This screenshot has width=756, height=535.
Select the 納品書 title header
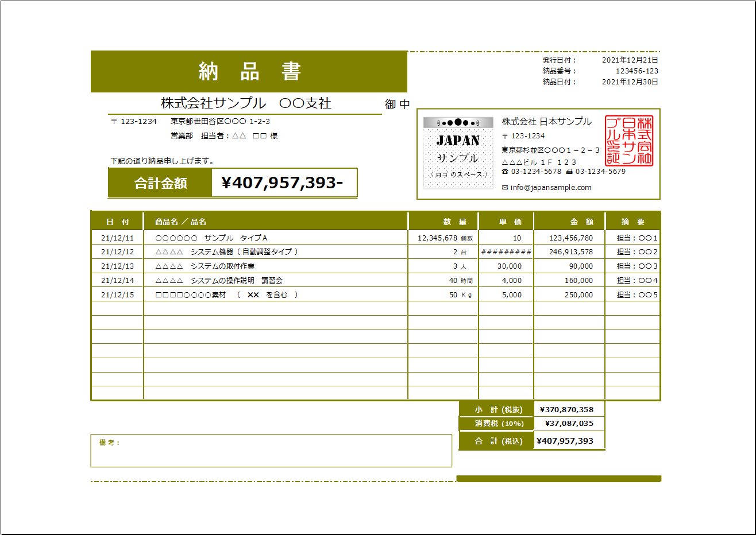point(249,71)
